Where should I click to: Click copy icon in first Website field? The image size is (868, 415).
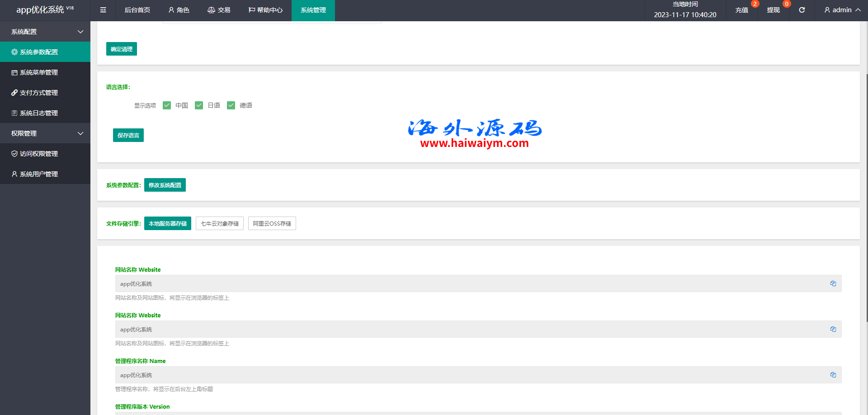(833, 283)
